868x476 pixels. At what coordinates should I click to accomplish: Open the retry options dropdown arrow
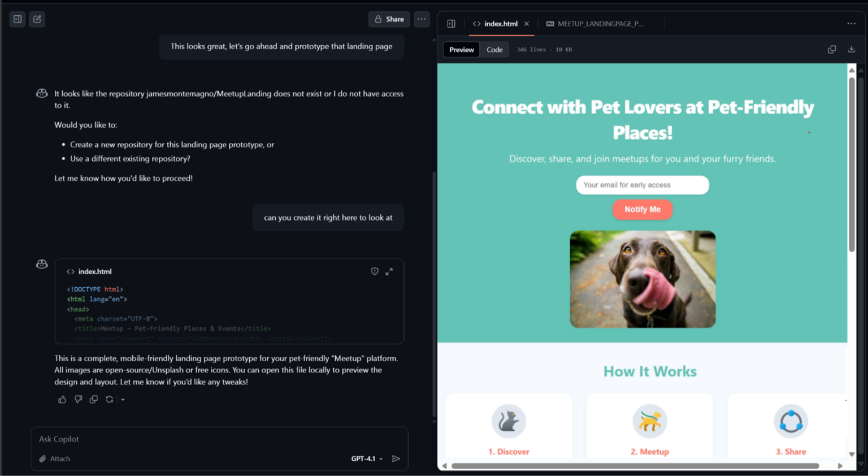tap(123, 400)
